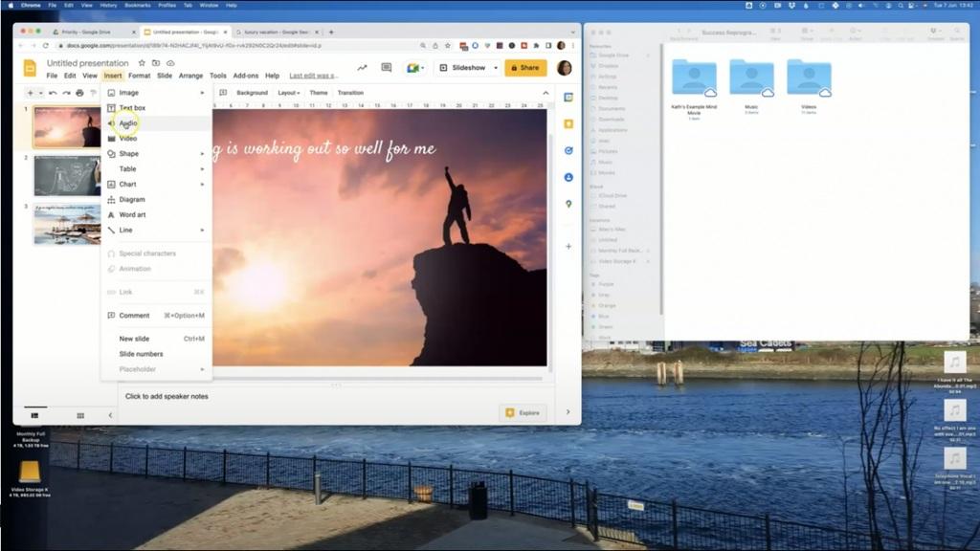The image size is (980, 551).
Task: Open the Format menu
Action: tap(140, 76)
